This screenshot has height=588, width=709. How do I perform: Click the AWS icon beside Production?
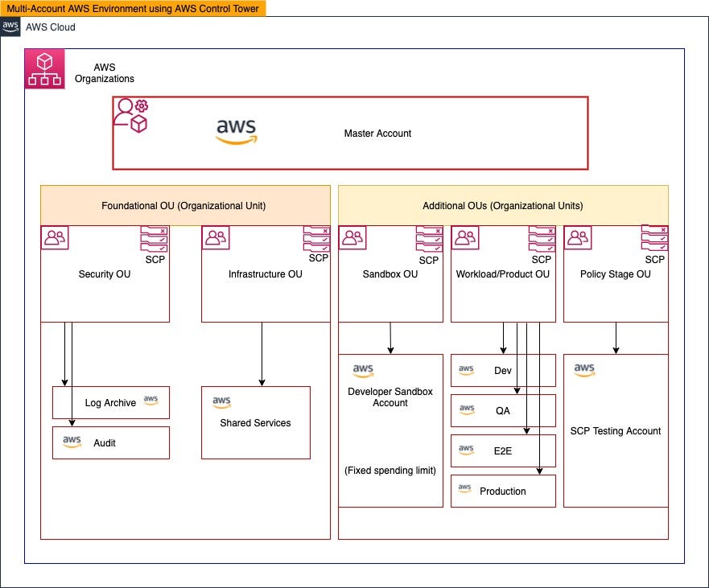(x=466, y=489)
